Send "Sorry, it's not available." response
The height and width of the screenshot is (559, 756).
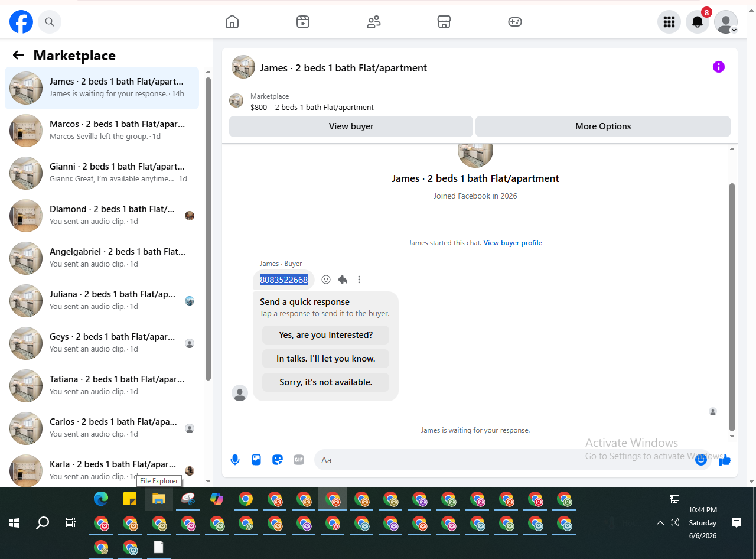click(326, 382)
